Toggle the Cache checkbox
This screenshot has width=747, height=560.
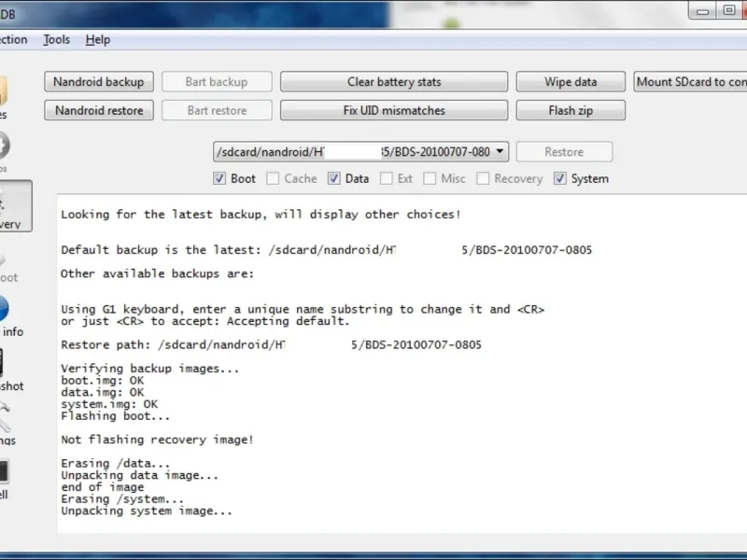(x=273, y=178)
